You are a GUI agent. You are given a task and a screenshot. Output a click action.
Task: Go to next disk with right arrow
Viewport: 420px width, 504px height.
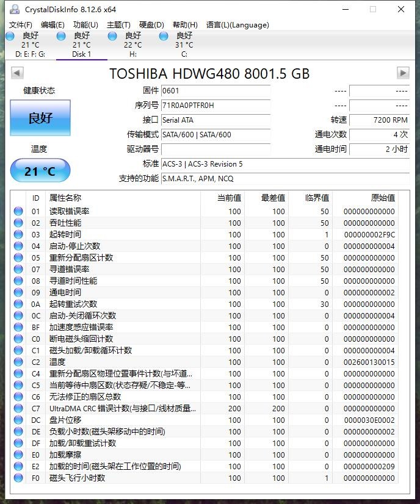(403, 73)
